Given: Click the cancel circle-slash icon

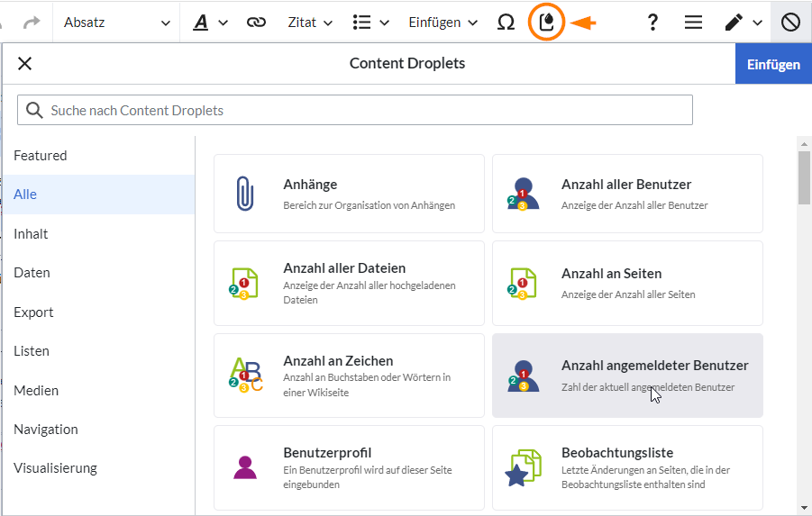Looking at the screenshot, I should point(790,23).
